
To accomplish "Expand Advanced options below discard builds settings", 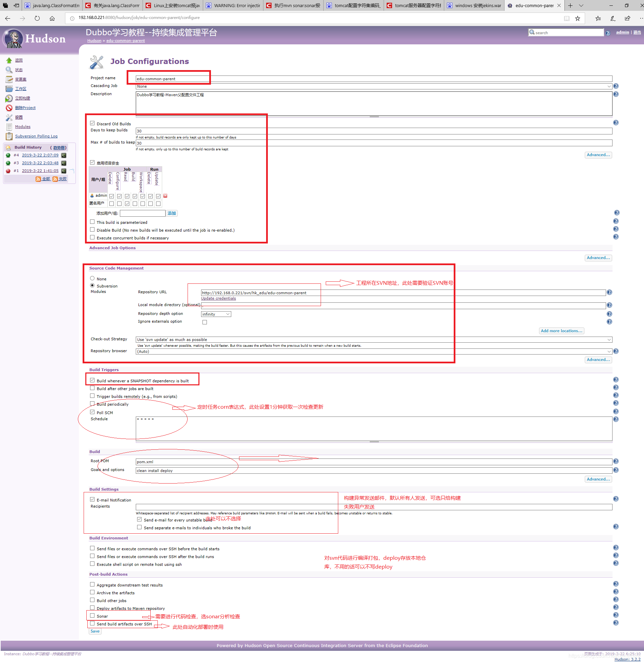I will (x=598, y=155).
